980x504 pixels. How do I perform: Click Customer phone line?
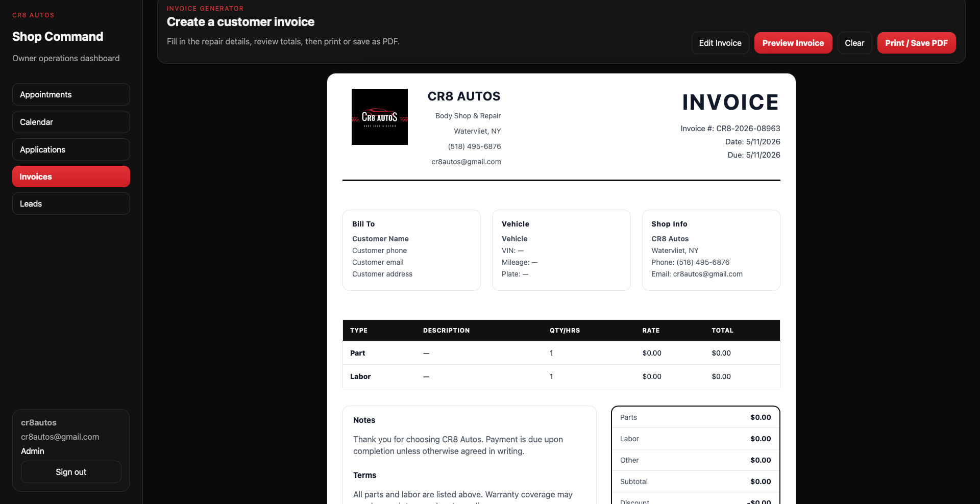379,250
